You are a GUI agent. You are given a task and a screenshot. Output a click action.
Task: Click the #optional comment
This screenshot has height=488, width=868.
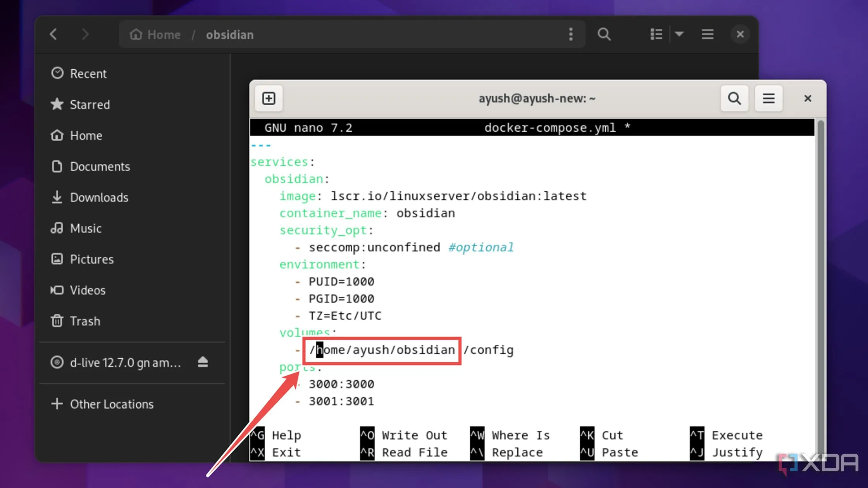481,247
